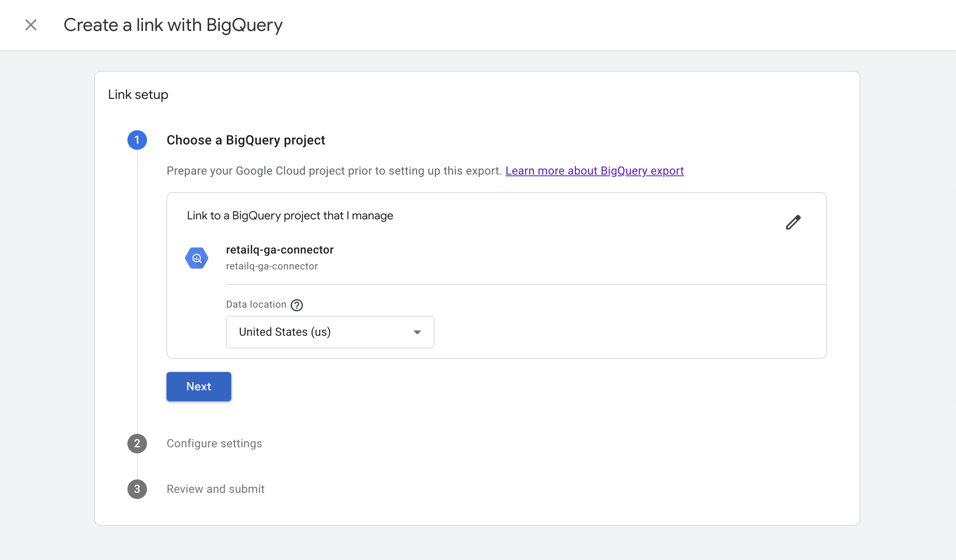Click the retailq-ga-connector project ID subtitle
The width and height of the screenshot is (956, 560).
tap(272, 266)
